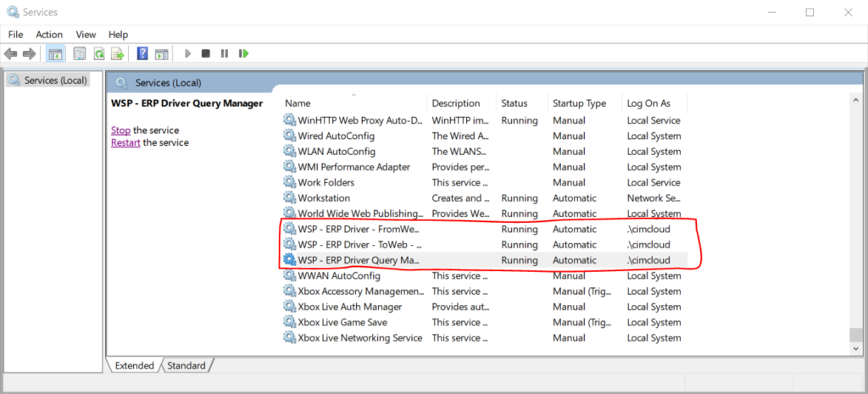Viewport: 868px width, 394px height.
Task: Click the gear icon of Xbox Live Networking Service
Action: click(290, 337)
